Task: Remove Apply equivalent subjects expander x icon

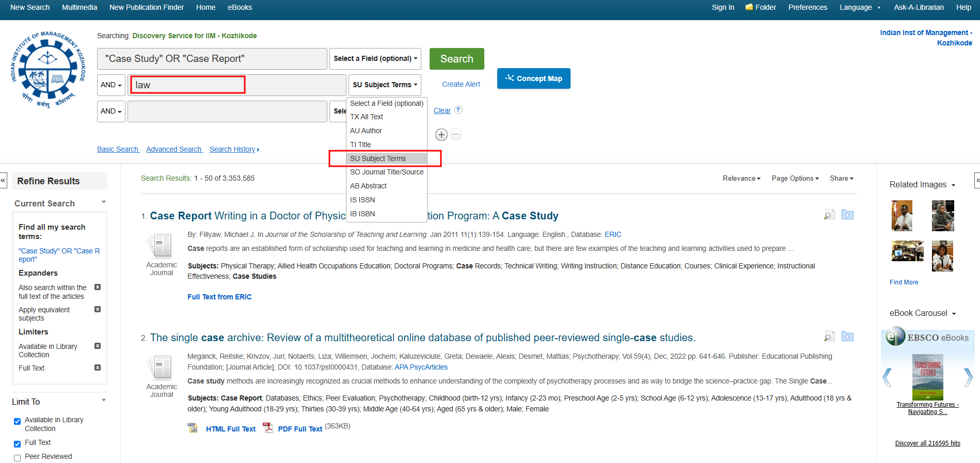Action: coord(98,310)
